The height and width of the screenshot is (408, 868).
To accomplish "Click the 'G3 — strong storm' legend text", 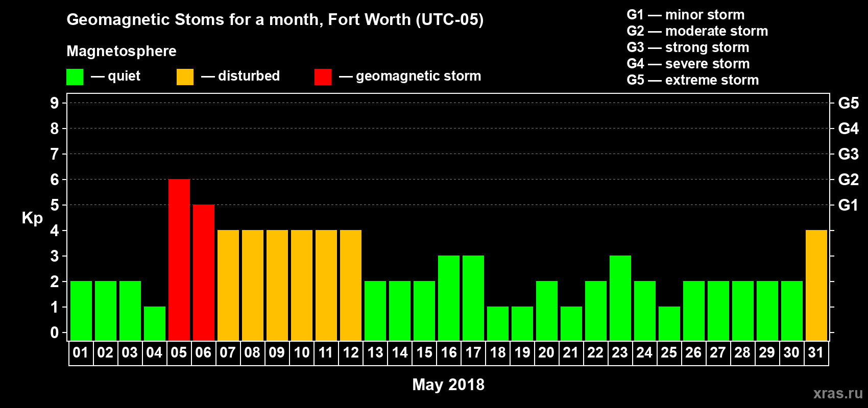I will pos(688,47).
